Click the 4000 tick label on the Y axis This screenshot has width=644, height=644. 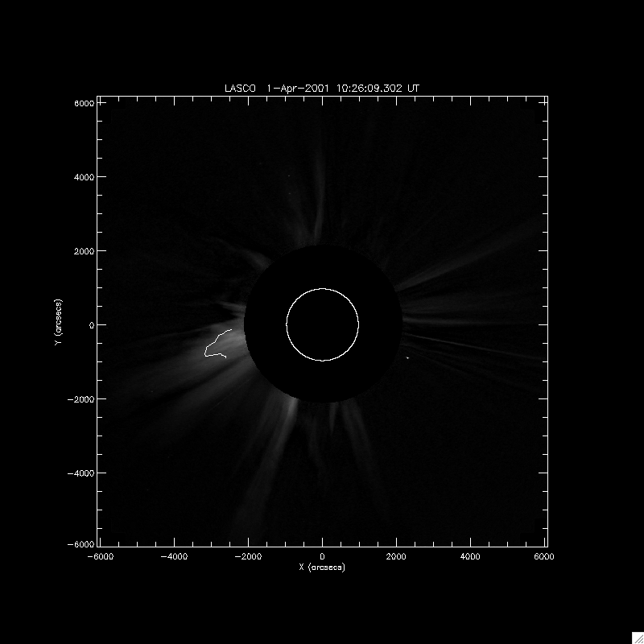(x=85, y=177)
